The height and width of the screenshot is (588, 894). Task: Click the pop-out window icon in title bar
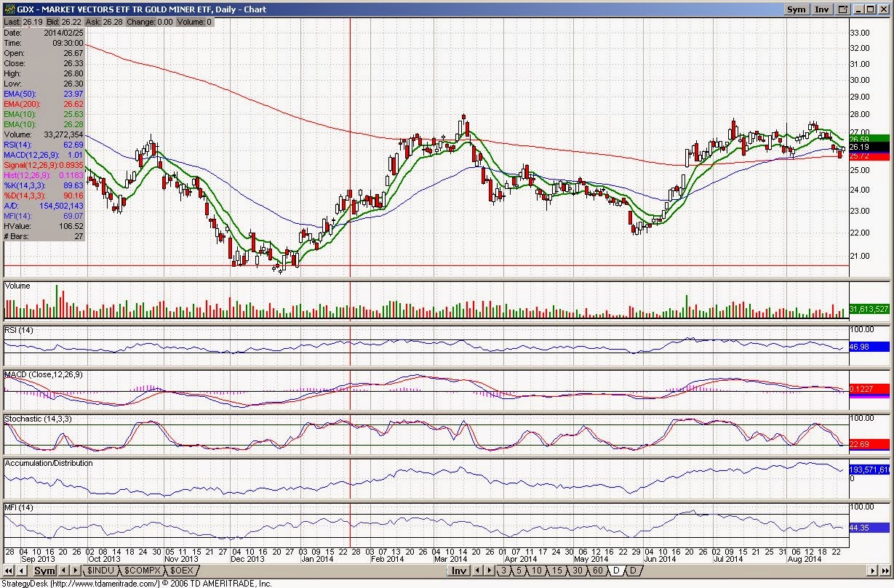843,9
